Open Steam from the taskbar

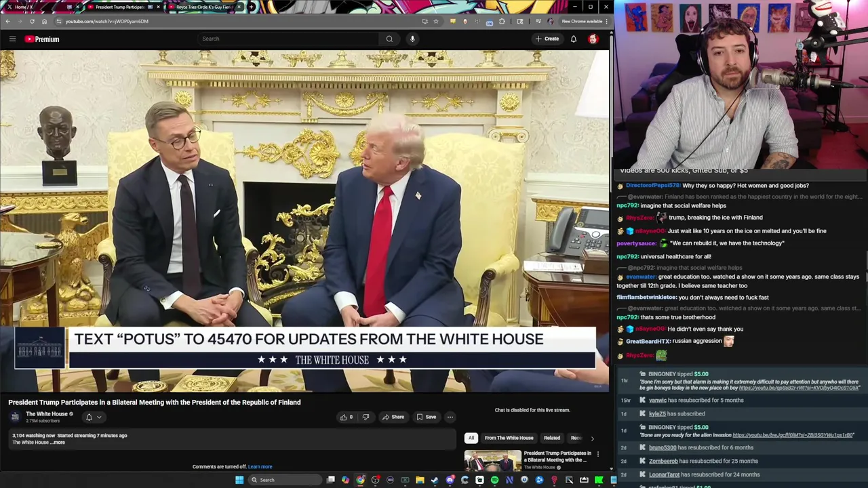[435, 480]
